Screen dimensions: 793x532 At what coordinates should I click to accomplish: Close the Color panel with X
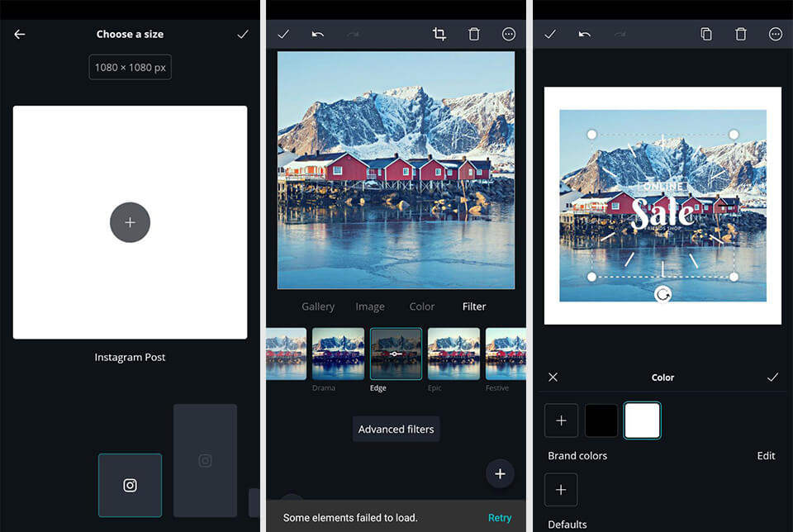click(x=553, y=378)
